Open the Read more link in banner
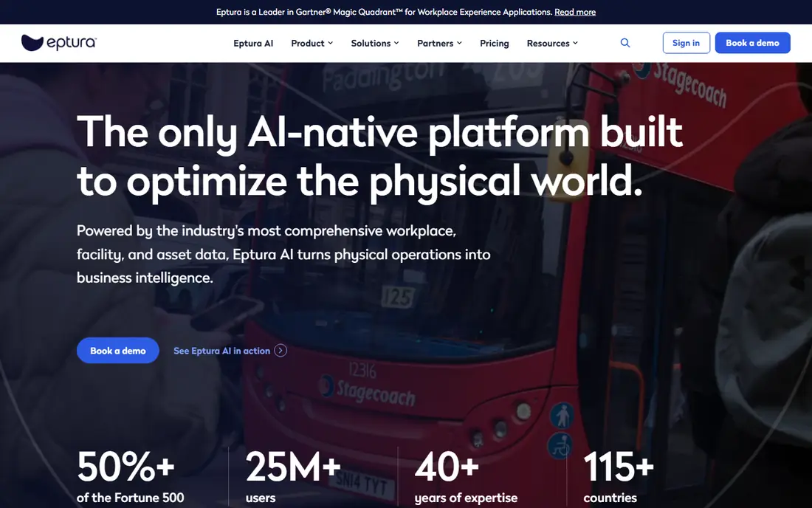 coord(575,12)
